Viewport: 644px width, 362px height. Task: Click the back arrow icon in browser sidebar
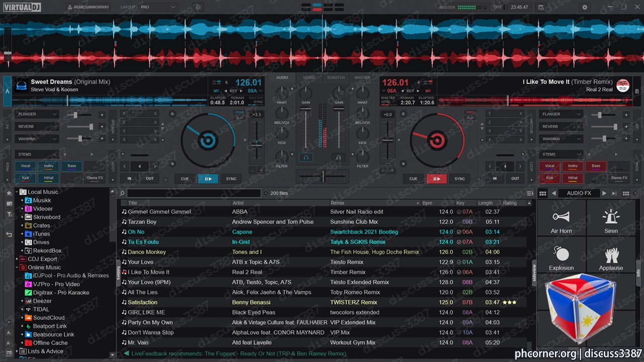click(x=9, y=234)
